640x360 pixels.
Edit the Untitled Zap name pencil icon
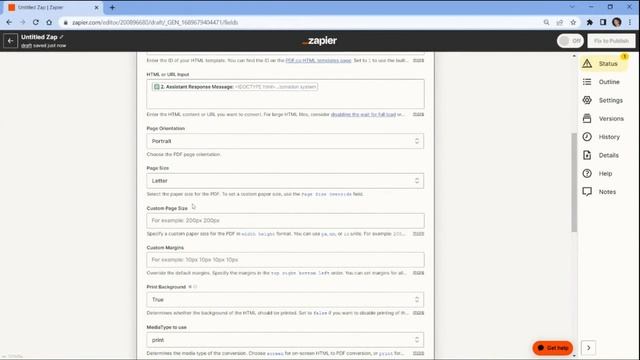(62, 37)
